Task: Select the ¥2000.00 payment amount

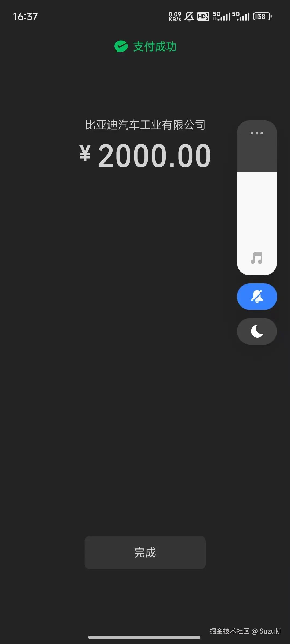Action: point(145,156)
